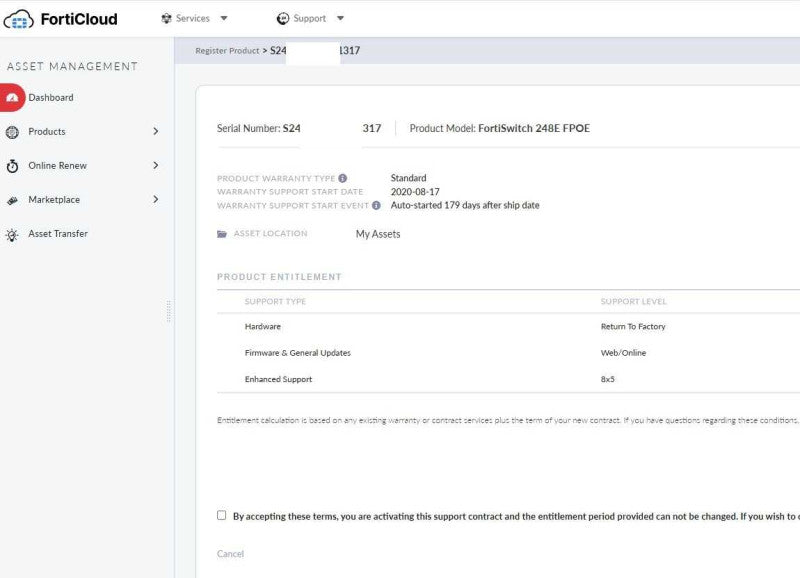Open the Dashboard menu item
Image resolution: width=800 pixels, height=578 pixels.
tap(51, 97)
